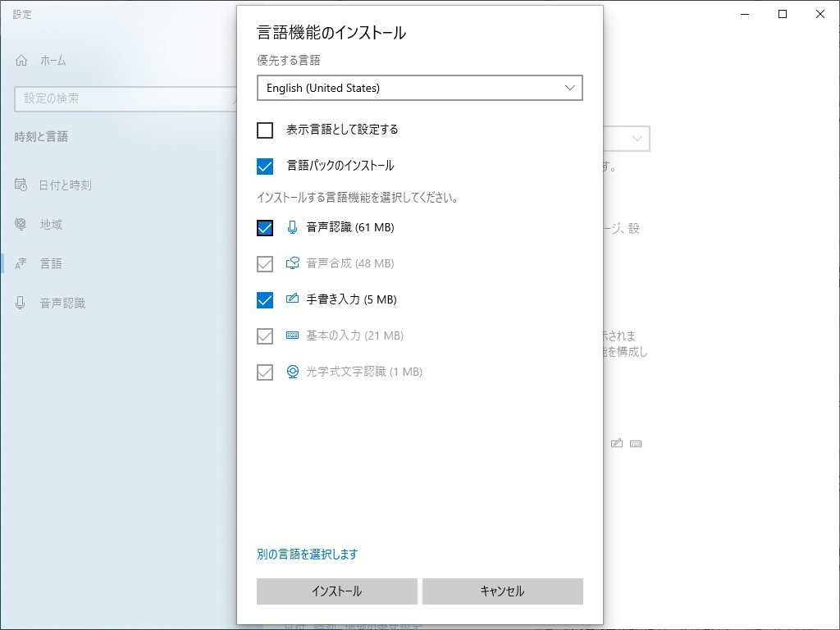Click the OCR icon beside 光学式文字認識

pyautogui.click(x=292, y=372)
